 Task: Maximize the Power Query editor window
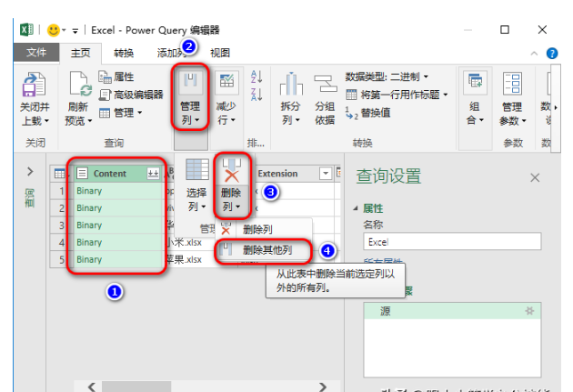505,30
